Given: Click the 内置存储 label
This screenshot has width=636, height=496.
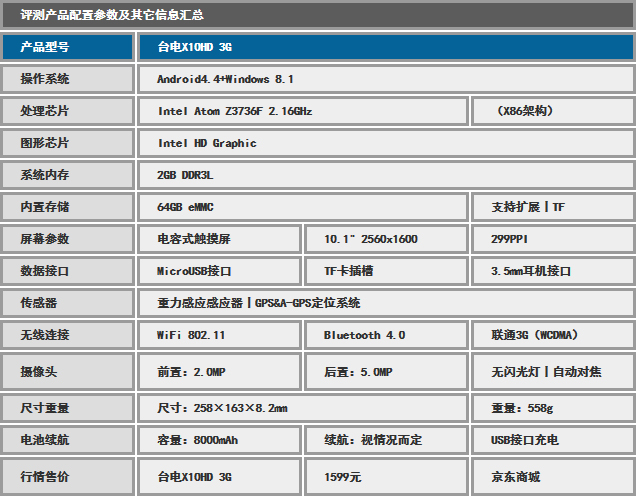Looking at the screenshot, I should pos(68,207).
